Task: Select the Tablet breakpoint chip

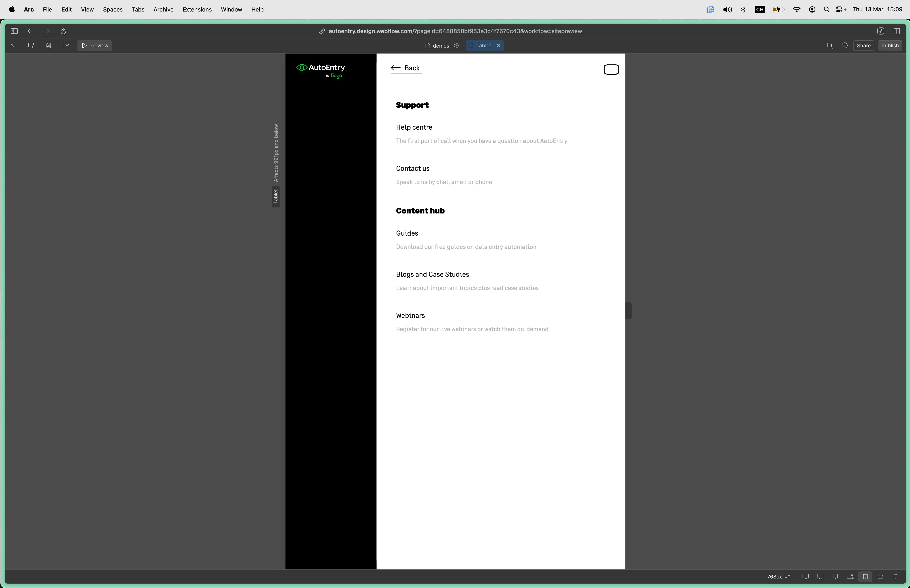Action: coord(480,45)
